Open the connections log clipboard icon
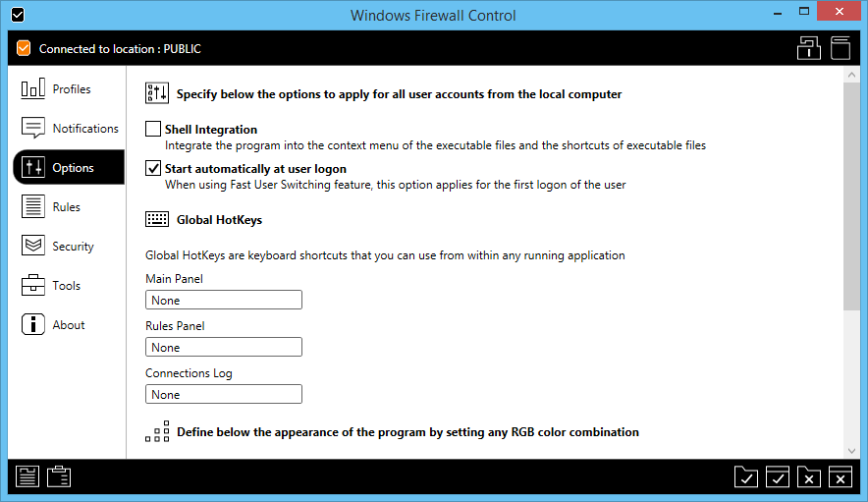Screen dimensions: 868x502 click(59, 476)
